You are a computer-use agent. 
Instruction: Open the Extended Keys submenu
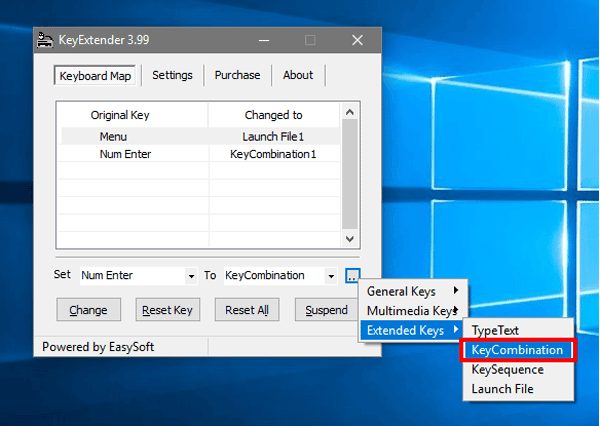coord(413,330)
